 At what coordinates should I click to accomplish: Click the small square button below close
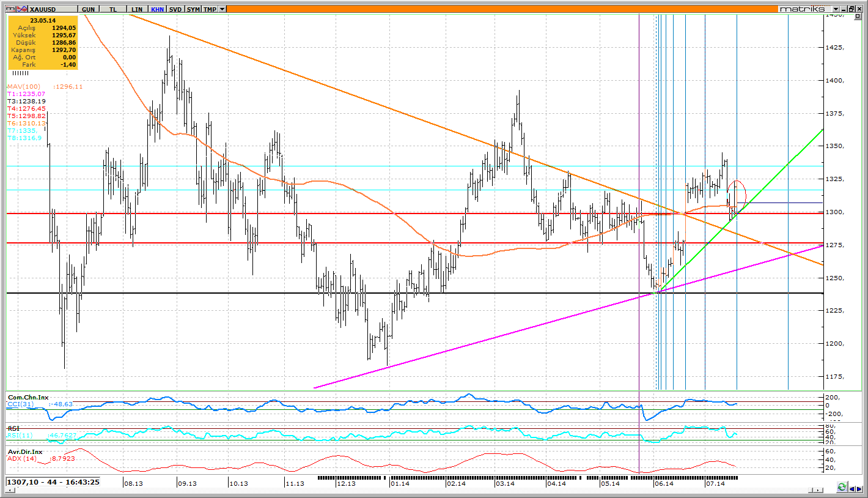(x=859, y=16)
